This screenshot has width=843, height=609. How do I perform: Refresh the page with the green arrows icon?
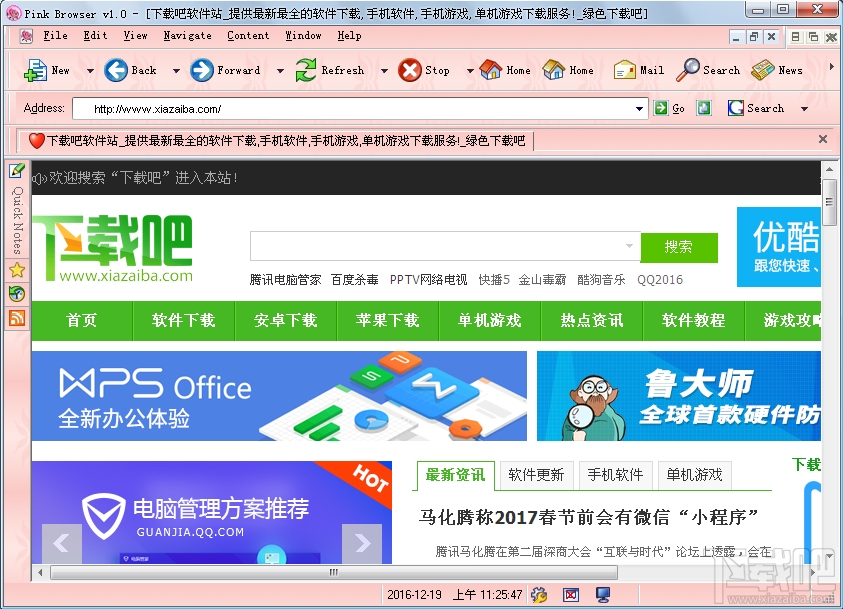click(x=305, y=70)
